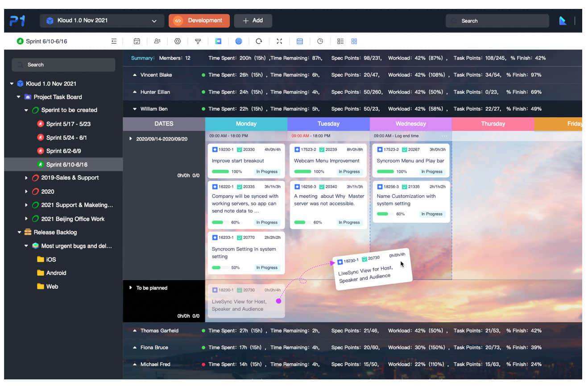Image resolution: width=588 pixels, height=391 pixels.
Task: Click the blue arrow export icon
Action: [218, 41]
